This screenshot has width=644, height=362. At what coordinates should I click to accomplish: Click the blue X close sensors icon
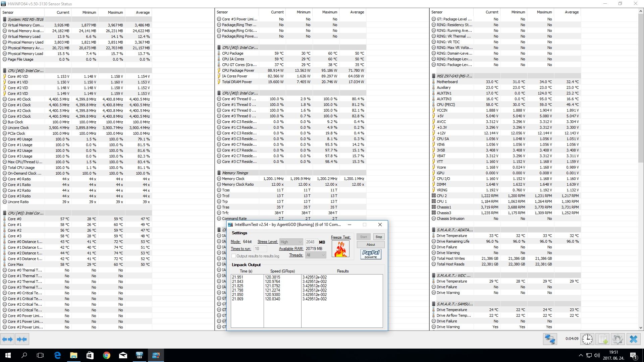coord(633,339)
